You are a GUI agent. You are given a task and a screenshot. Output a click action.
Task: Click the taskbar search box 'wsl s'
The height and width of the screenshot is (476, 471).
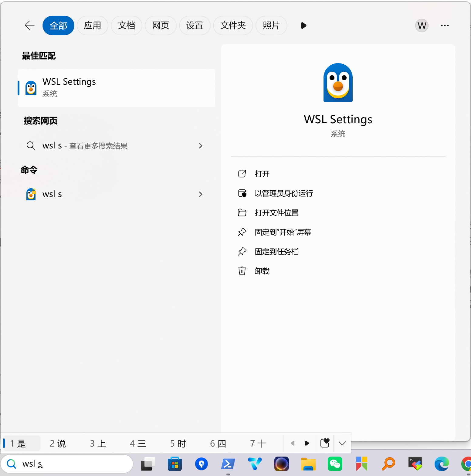tap(67, 464)
